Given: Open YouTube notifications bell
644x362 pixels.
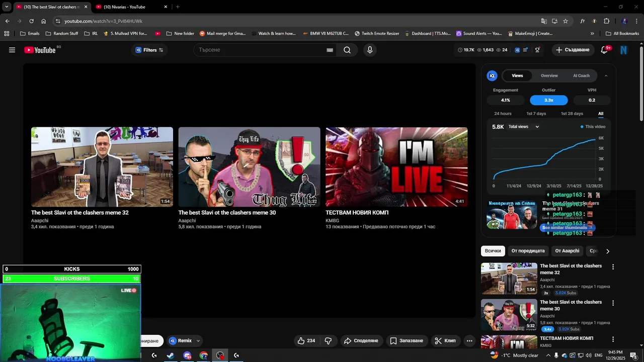Looking at the screenshot, I should pos(605,50).
